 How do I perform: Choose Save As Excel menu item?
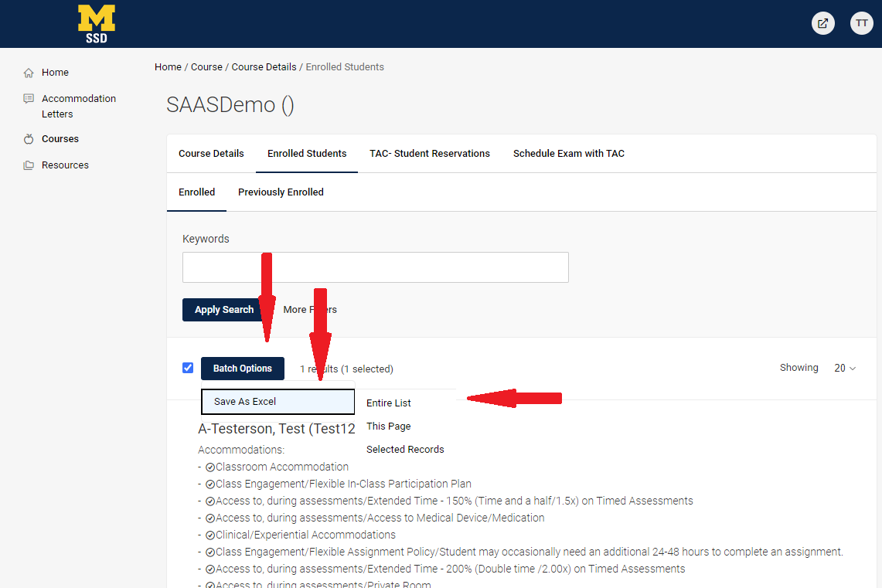pos(278,402)
